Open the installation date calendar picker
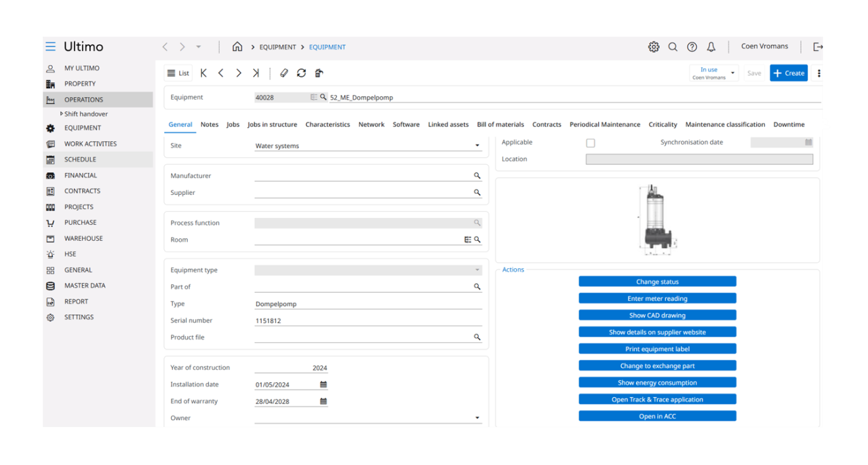The image size is (868, 465). [323, 385]
